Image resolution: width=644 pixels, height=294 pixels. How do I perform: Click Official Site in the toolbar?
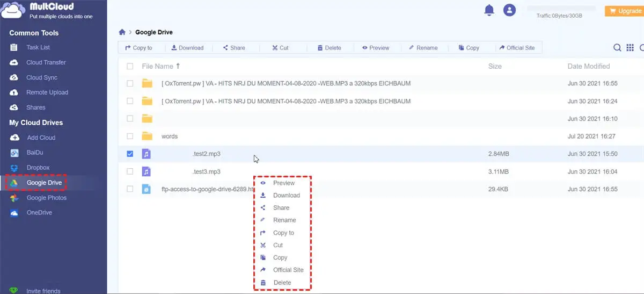(517, 48)
